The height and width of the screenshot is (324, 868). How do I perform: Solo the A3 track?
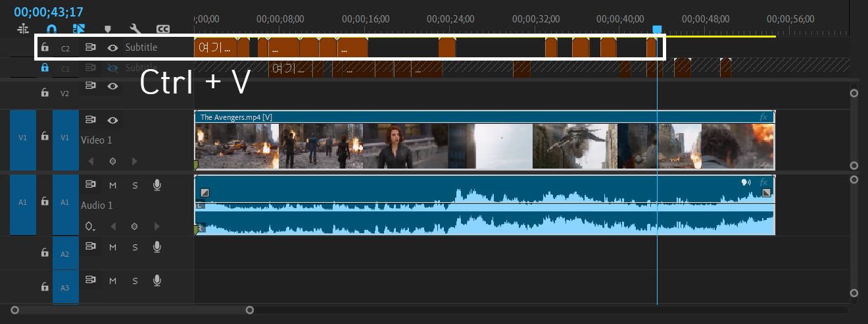point(135,281)
